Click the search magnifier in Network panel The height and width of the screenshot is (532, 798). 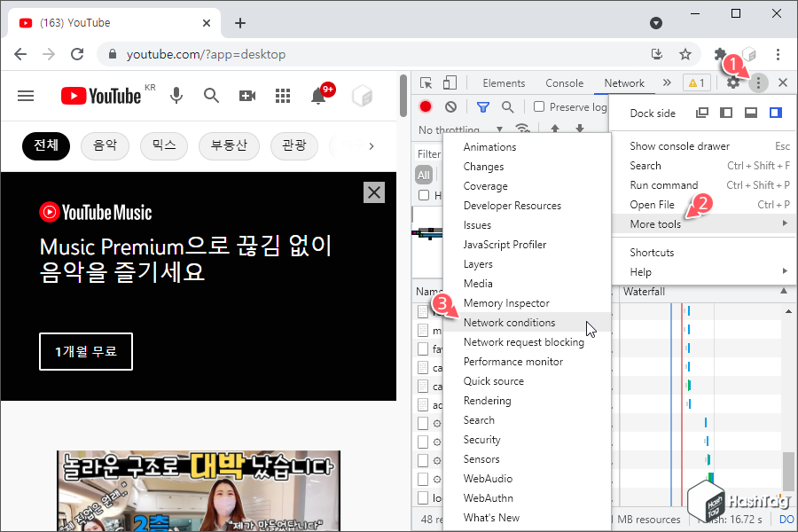click(506, 106)
